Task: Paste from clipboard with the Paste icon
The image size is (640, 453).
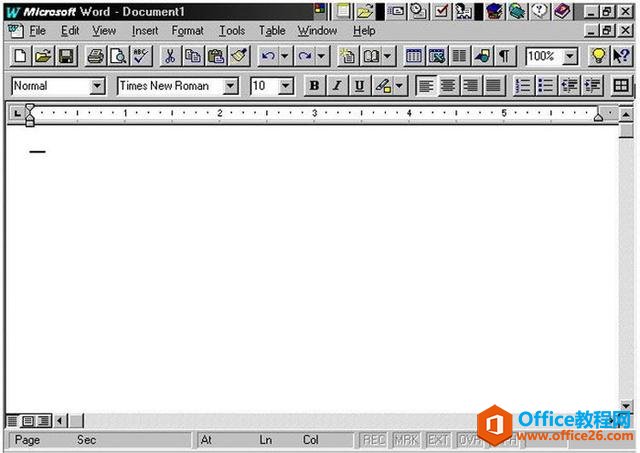Action: [216, 56]
